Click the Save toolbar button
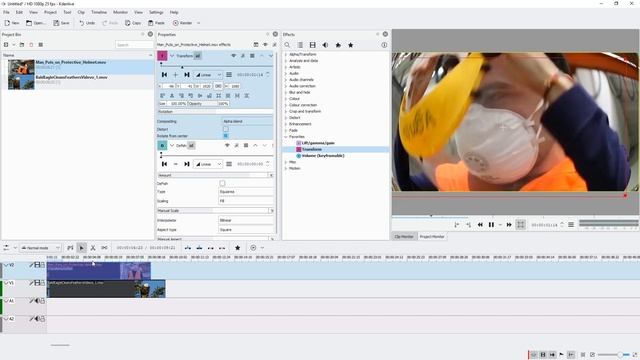This screenshot has height=360, width=640. pos(61,23)
